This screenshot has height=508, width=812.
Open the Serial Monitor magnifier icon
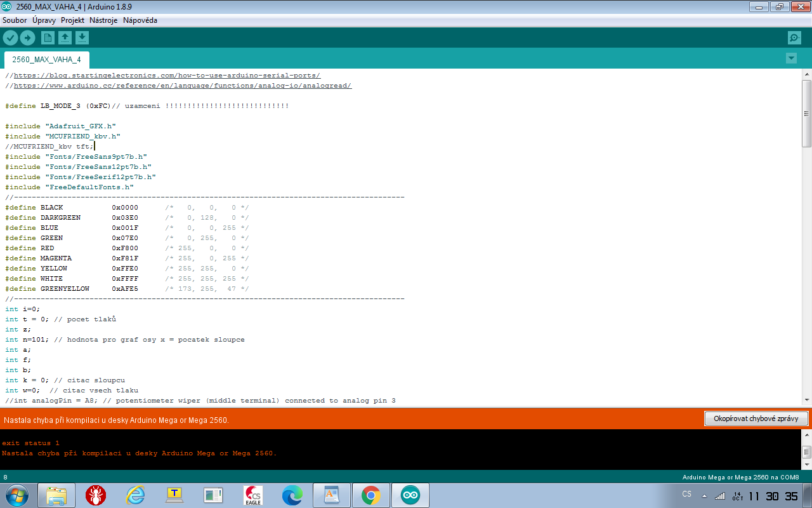794,37
